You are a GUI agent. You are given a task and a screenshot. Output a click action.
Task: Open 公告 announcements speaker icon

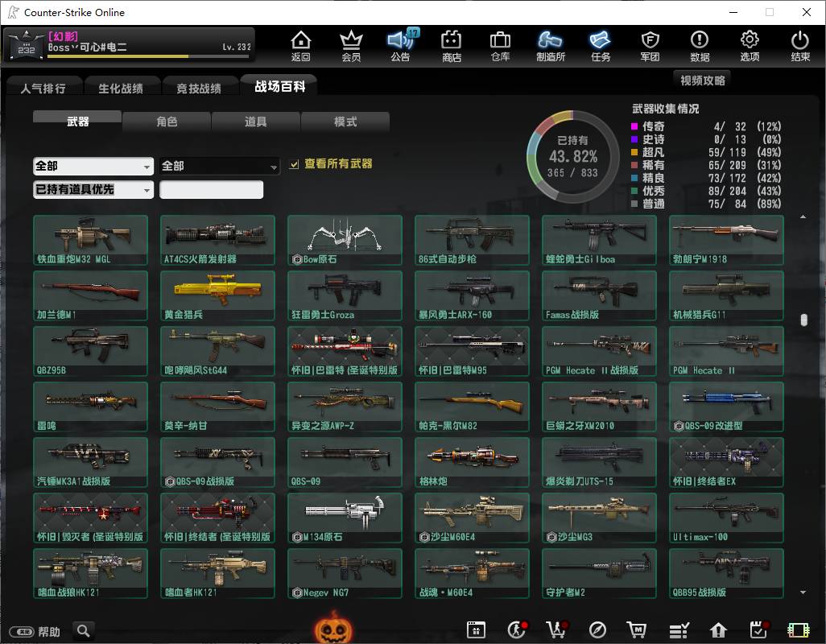coord(401,40)
